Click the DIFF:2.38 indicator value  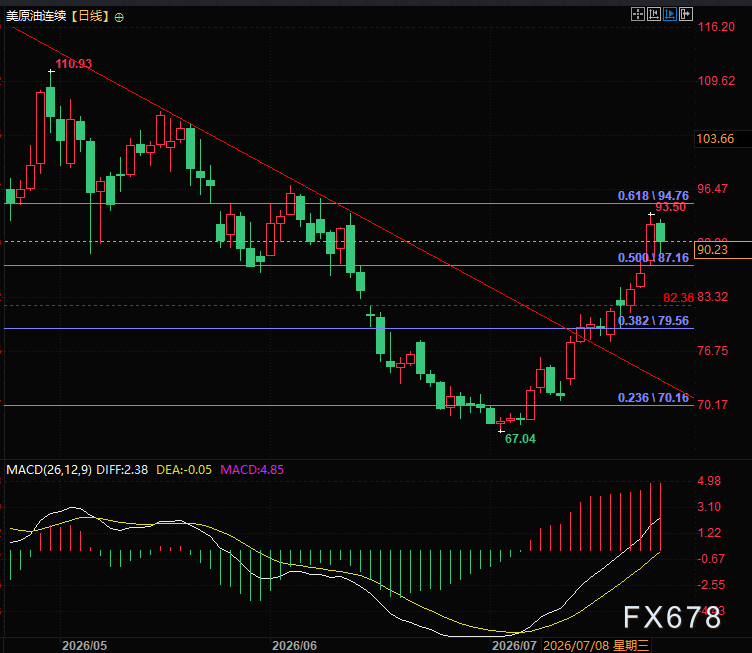coord(122,469)
